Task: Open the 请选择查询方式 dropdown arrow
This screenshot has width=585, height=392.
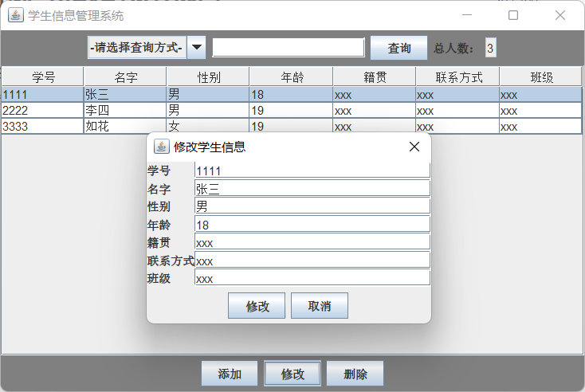Action: (x=196, y=47)
